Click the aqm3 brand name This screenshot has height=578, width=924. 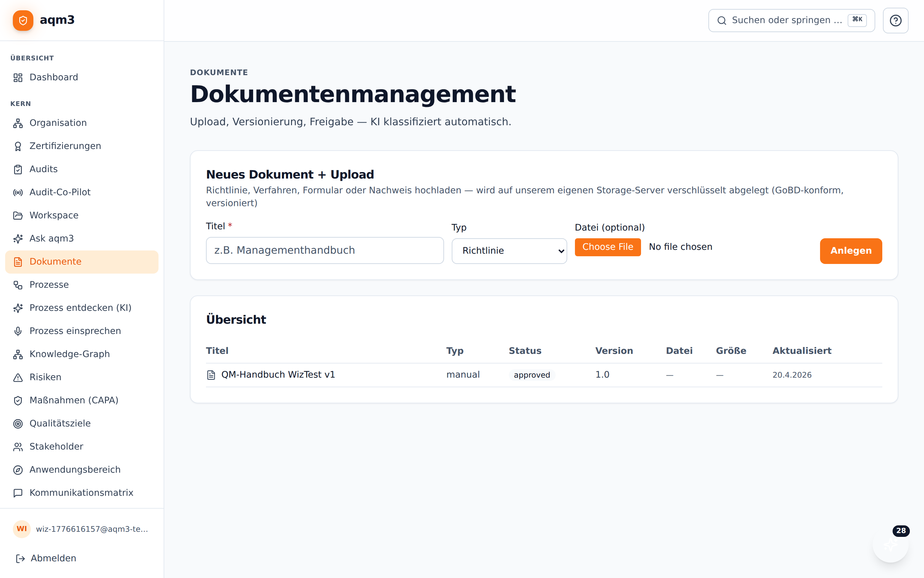(x=57, y=20)
